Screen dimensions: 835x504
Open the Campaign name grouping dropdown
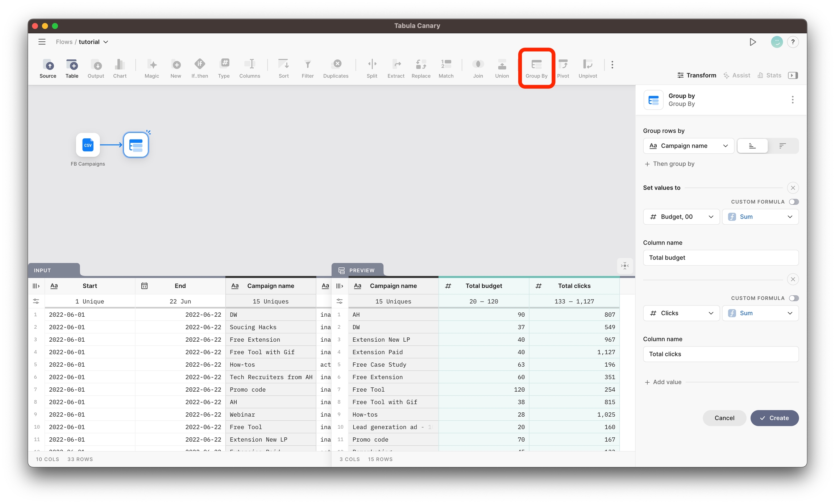pos(688,146)
